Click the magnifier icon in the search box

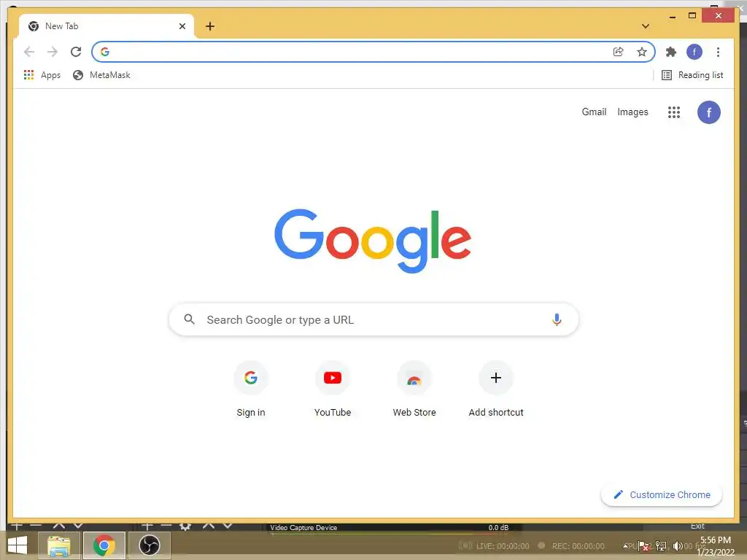click(189, 319)
